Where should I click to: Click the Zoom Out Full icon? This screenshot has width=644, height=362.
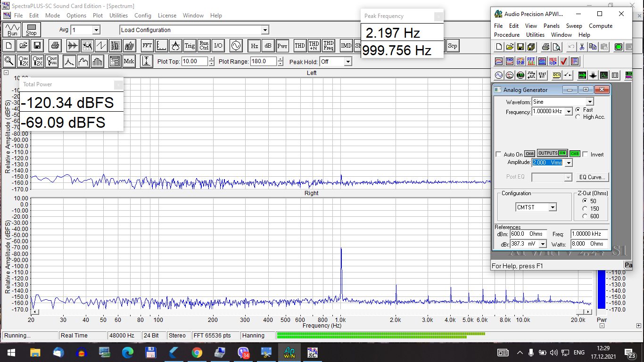(x=52, y=61)
